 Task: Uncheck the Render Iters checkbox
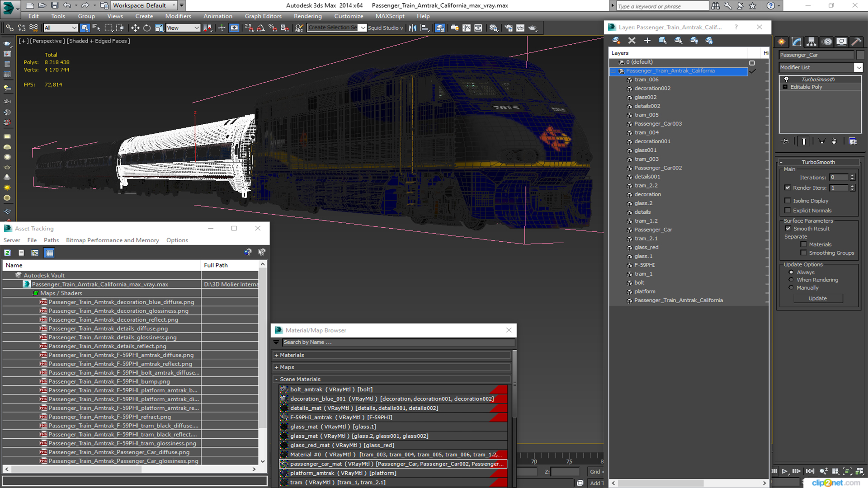pyautogui.click(x=788, y=188)
